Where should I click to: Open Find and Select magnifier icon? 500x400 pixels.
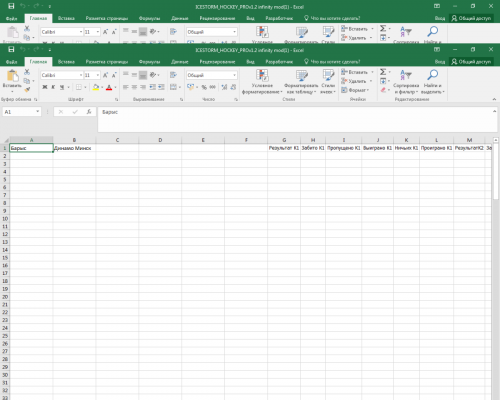click(x=433, y=75)
